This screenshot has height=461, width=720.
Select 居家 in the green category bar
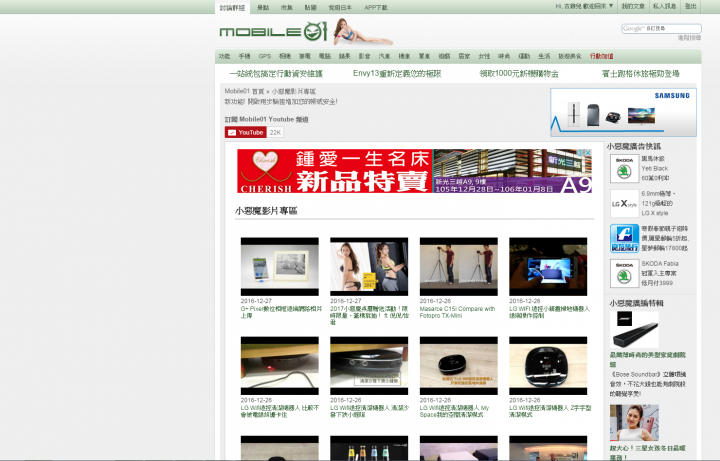(x=464, y=56)
